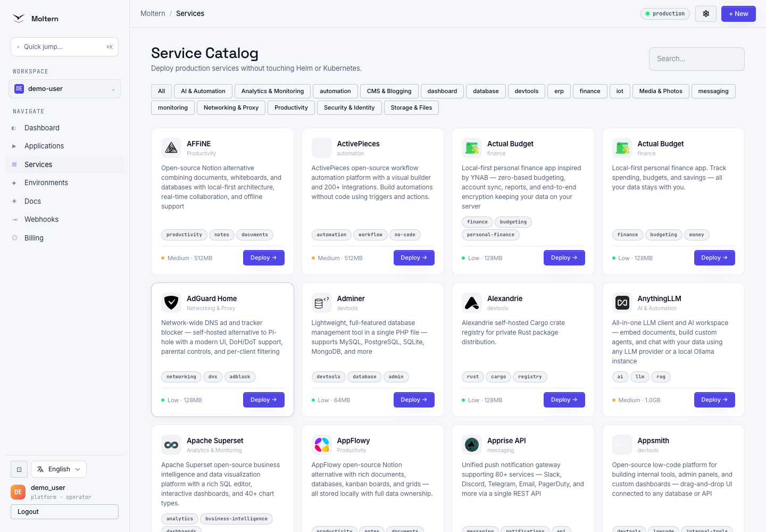
Task: Click the AdGuard Home shield icon
Action: (x=171, y=303)
